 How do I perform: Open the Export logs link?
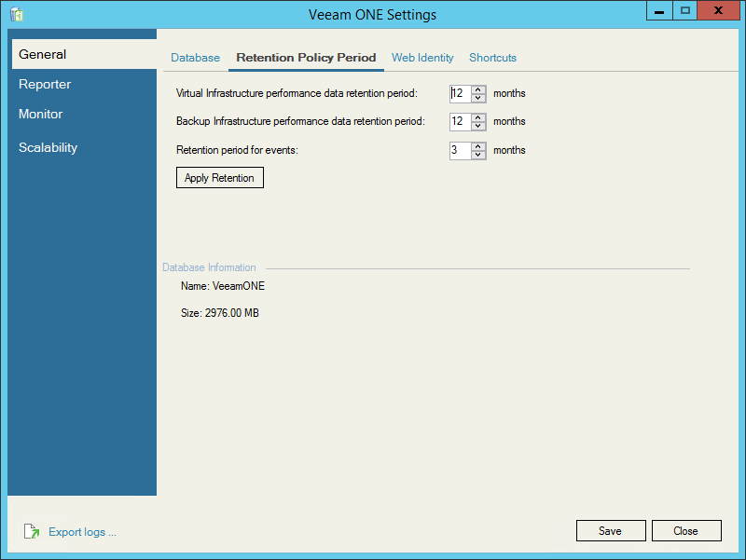[82, 532]
